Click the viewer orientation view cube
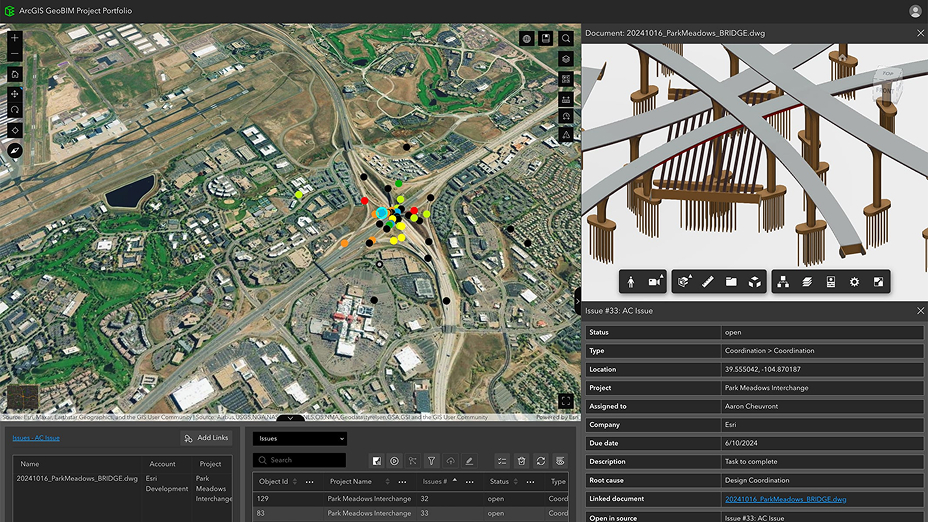 pyautogui.click(x=887, y=83)
